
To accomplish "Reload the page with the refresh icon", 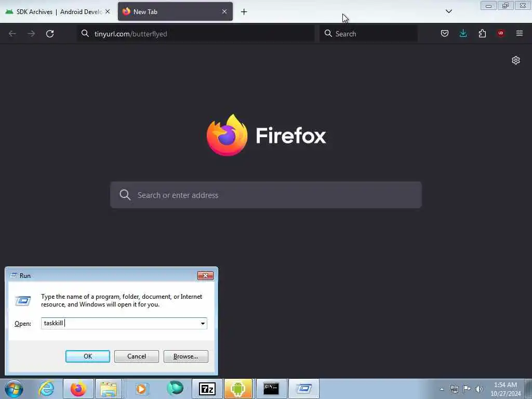I will (50, 34).
